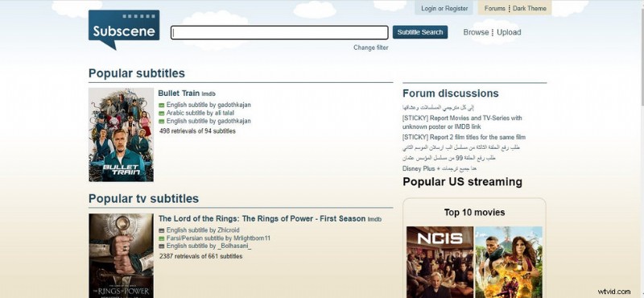This screenshot has width=644, height=298.
Task: Click the Popular US streaming heading
Action: click(462, 182)
